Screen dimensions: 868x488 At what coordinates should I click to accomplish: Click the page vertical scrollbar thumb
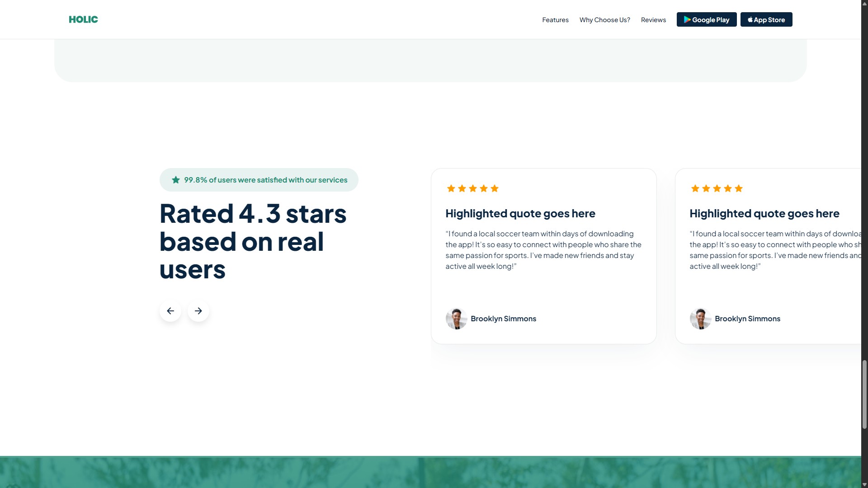[x=864, y=394]
